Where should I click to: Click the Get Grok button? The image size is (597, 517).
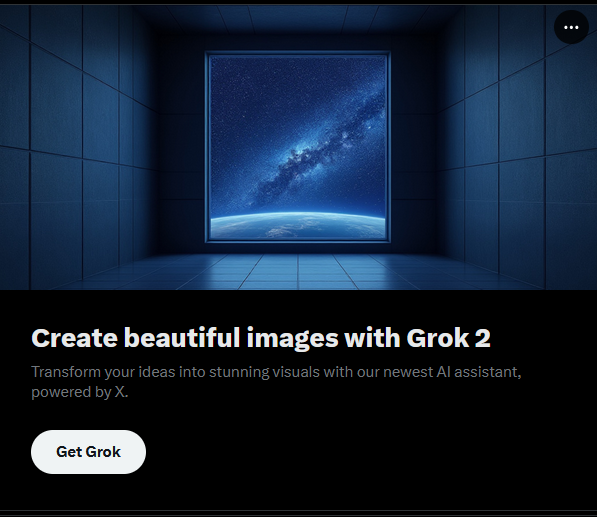[x=88, y=452]
